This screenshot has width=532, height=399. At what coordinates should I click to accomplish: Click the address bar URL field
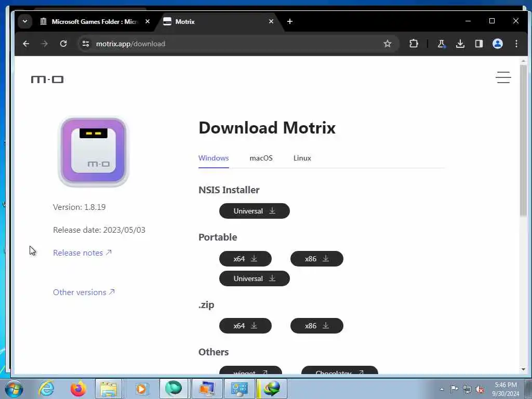[x=237, y=44]
